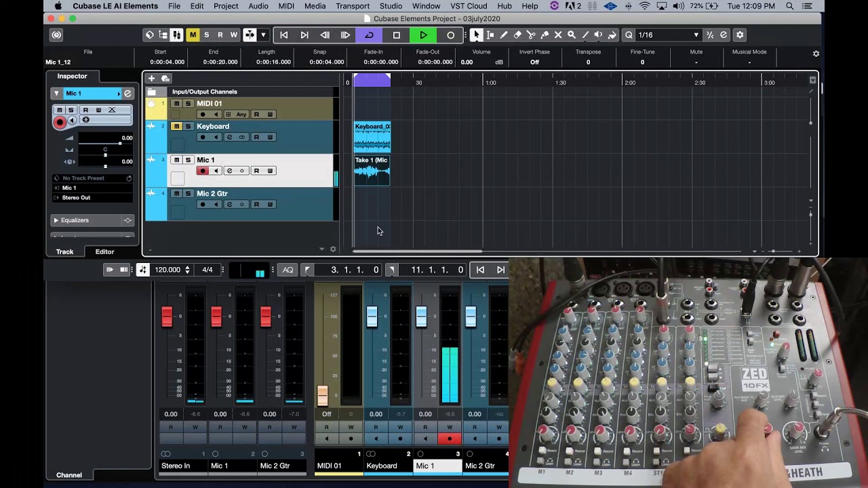Image resolution: width=868 pixels, height=488 pixels.
Task: Open the Channel tab at bottom left
Action: click(x=69, y=475)
